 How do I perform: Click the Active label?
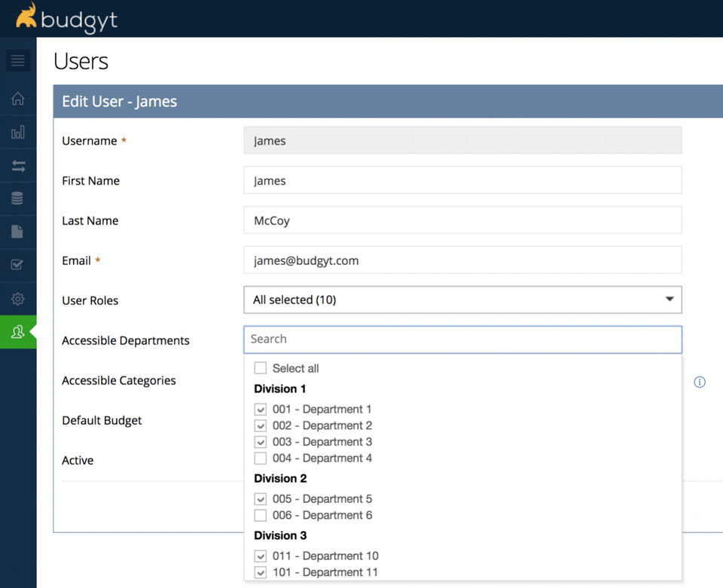point(78,460)
